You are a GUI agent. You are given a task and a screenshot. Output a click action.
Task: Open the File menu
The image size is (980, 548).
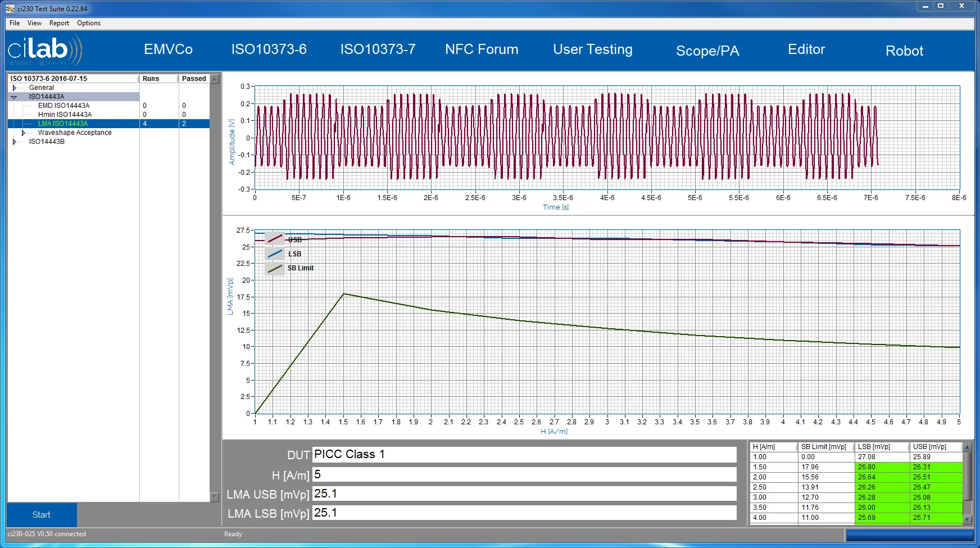tap(15, 23)
